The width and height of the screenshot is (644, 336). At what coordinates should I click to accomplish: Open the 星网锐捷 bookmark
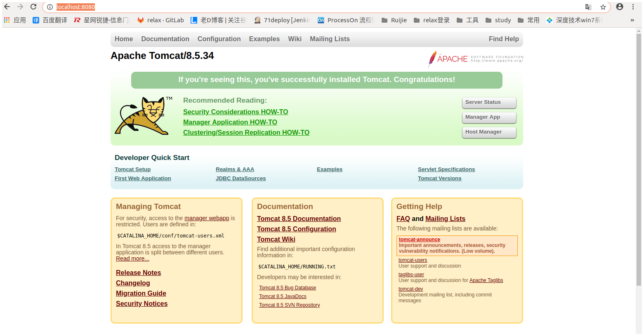coord(101,20)
